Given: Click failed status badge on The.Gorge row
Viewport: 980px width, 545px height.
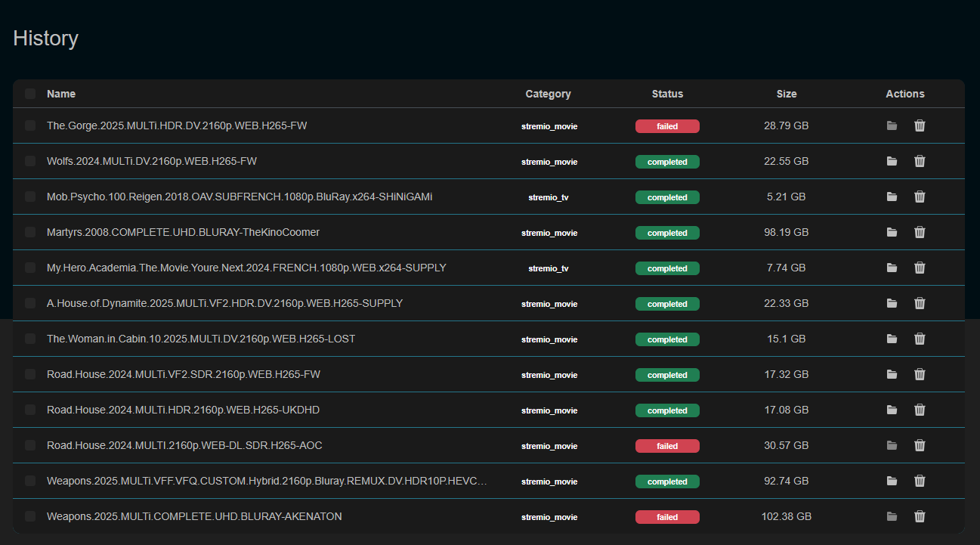Looking at the screenshot, I should 667,126.
